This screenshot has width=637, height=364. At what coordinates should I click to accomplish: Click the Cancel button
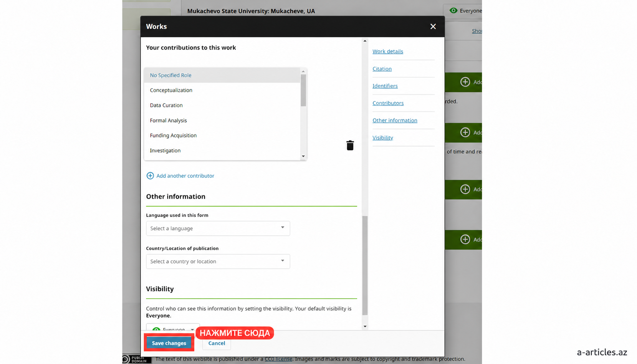point(217,343)
